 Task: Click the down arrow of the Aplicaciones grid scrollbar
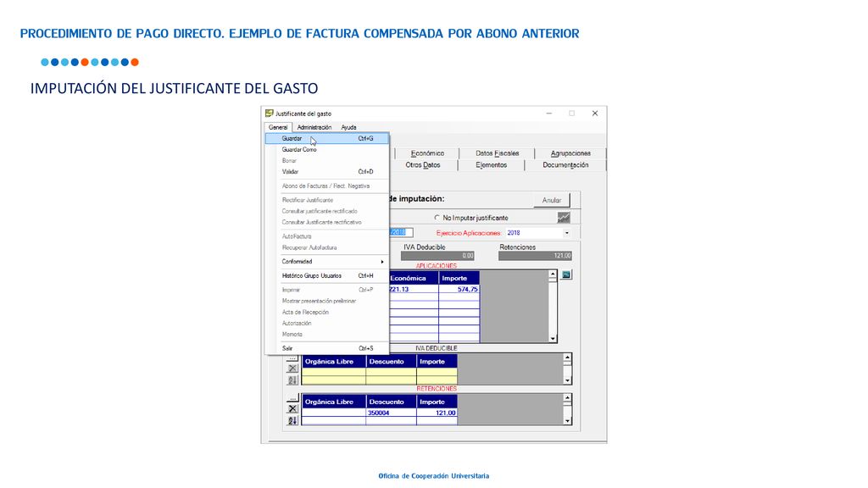tap(553, 338)
